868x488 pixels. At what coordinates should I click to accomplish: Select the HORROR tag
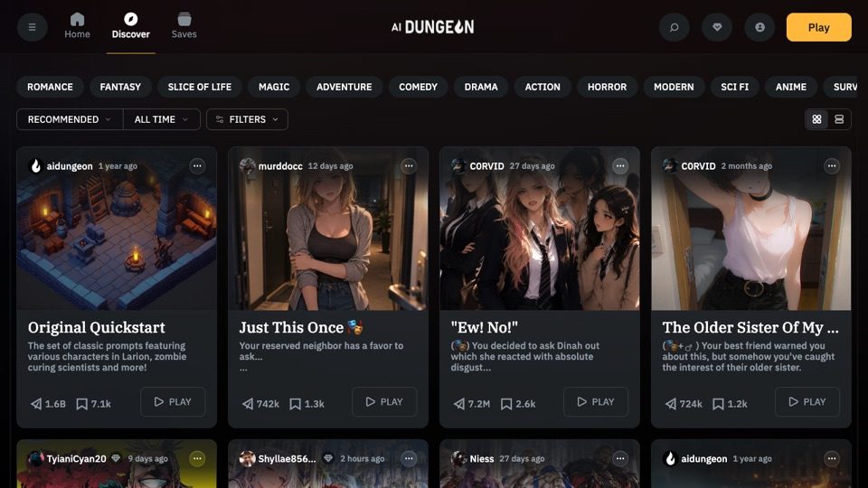(x=608, y=87)
